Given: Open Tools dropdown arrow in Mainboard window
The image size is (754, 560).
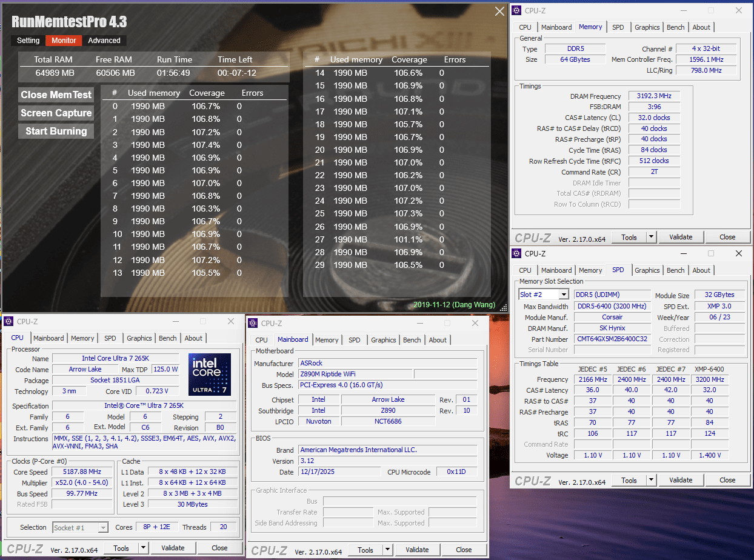Looking at the screenshot, I should 388,550.
